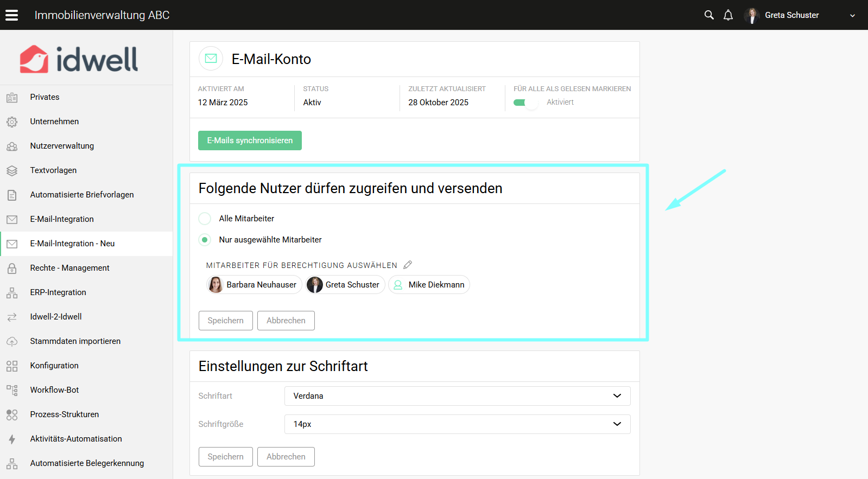
Task: Select the 'Alle Mitarbeiter' radio option
Action: pyautogui.click(x=205, y=219)
